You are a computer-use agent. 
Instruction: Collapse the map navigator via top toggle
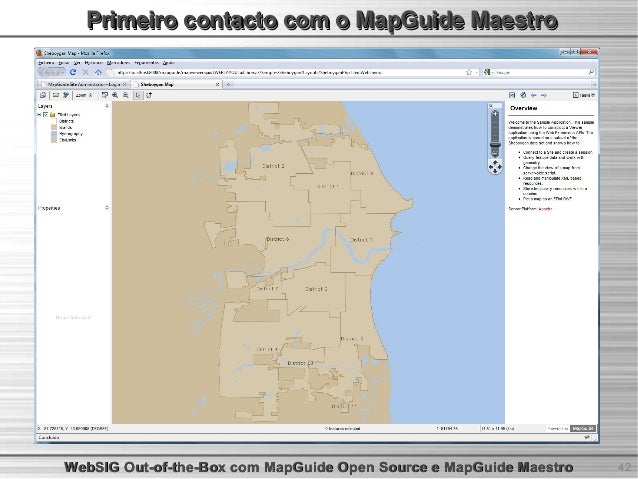coord(491,106)
